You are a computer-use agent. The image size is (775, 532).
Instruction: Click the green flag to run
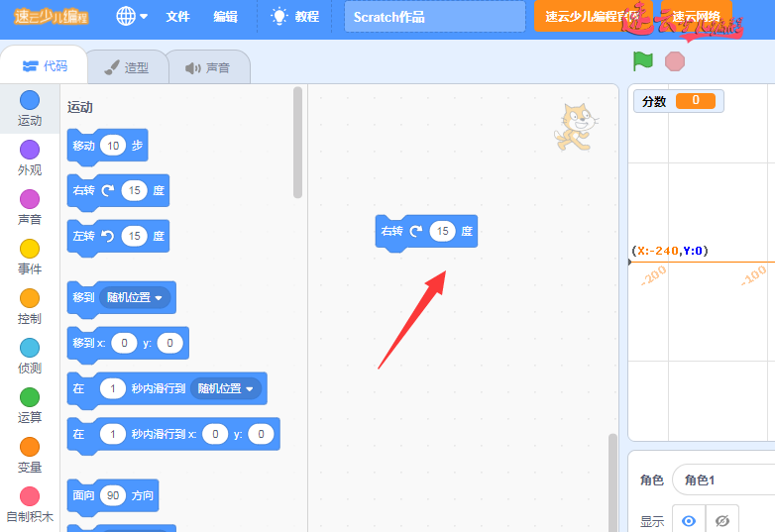click(x=643, y=61)
